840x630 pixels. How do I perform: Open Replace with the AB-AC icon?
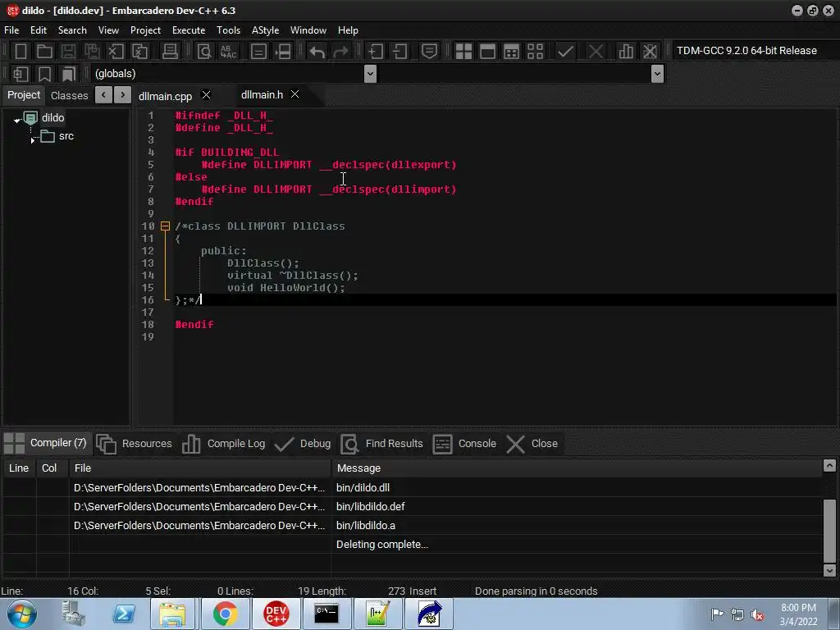pyautogui.click(x=228, y=52)
